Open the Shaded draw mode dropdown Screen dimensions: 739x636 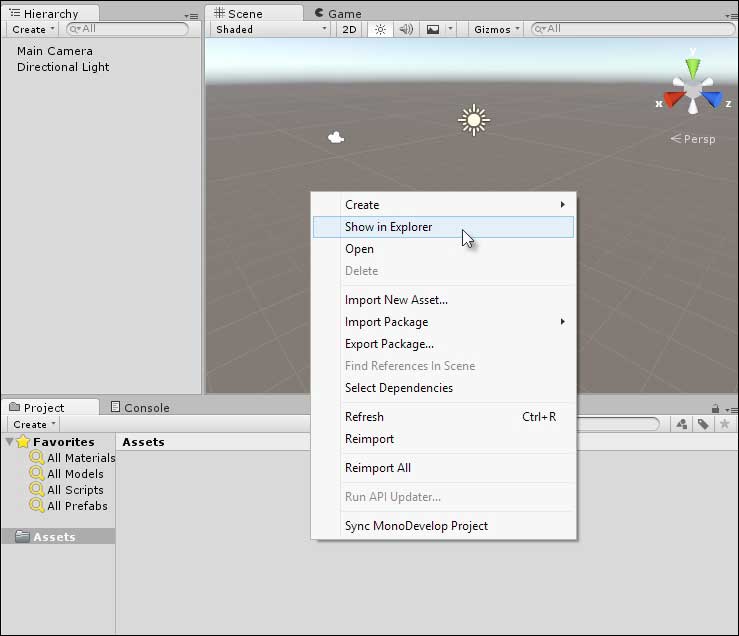click(271, 29)
